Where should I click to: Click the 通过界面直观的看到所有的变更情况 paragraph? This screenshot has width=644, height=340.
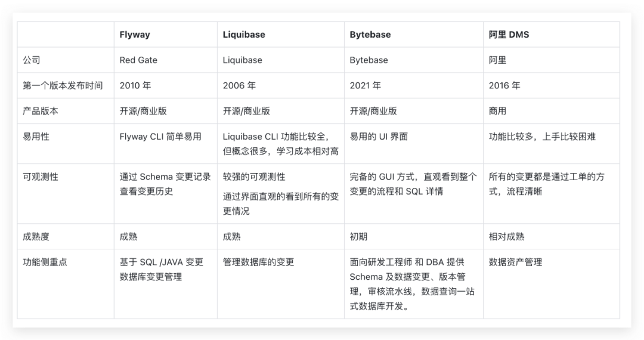[280, 203]
